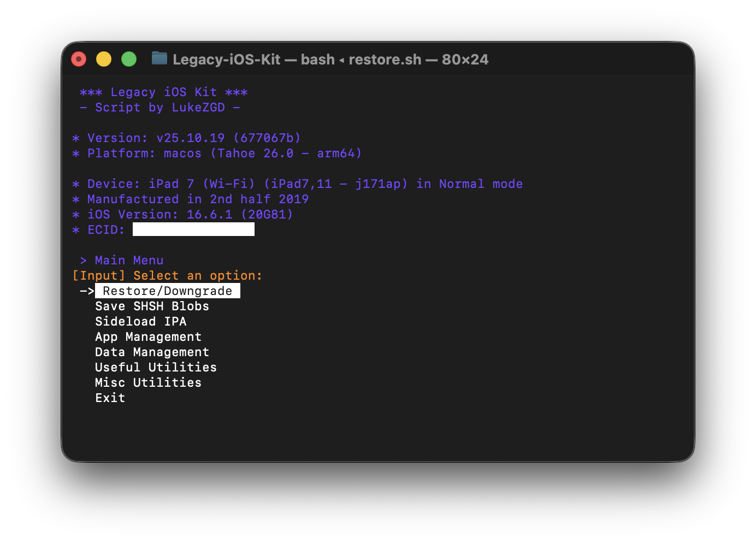Select Sideload IPA entry
The image size is (756, 543).
pyautogui.click(x=140, y=322)
